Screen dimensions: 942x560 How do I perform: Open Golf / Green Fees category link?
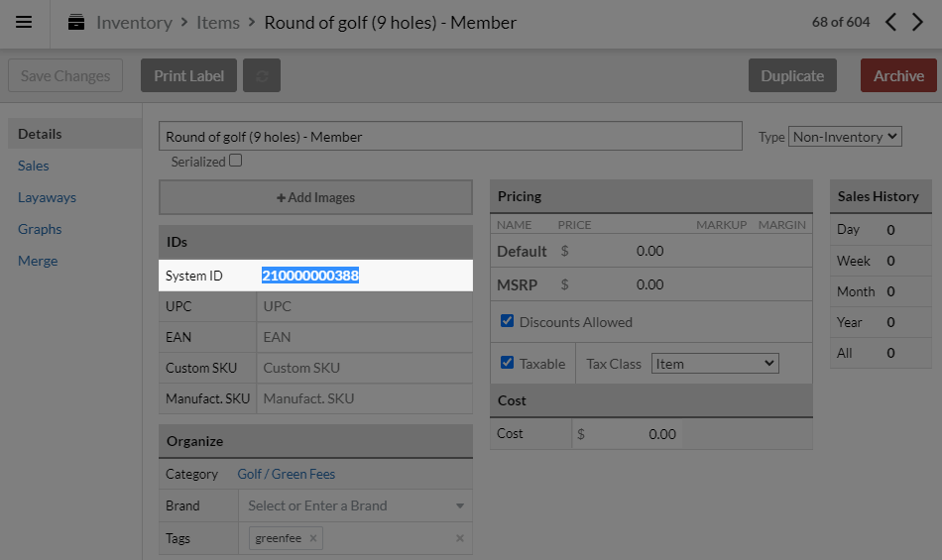(x=286, y=474)
